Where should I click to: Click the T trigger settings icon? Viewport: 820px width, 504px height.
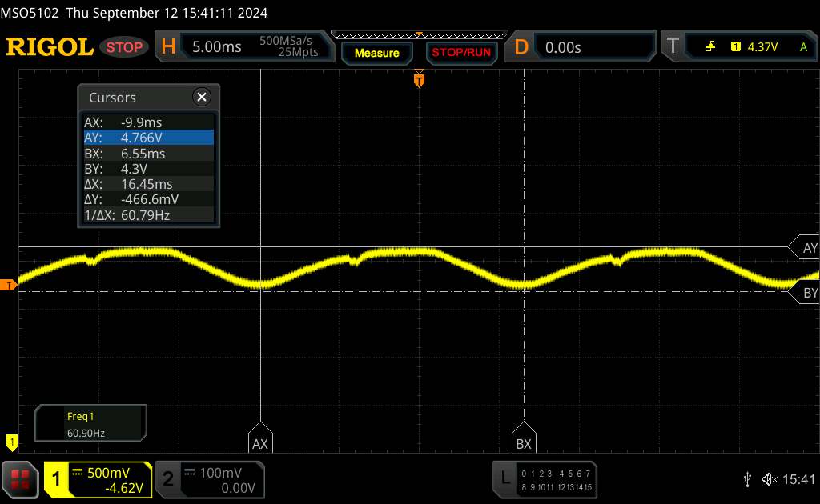[673, 47]
